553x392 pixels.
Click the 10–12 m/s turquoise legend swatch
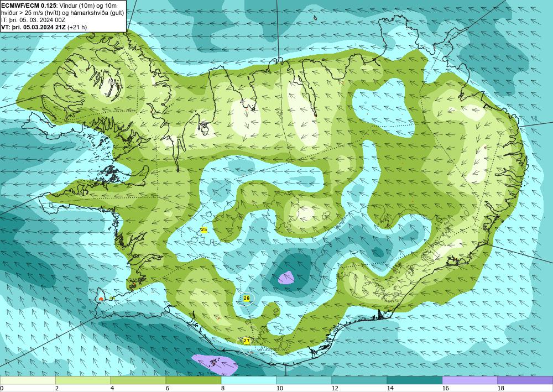click(x=304, y=380)
